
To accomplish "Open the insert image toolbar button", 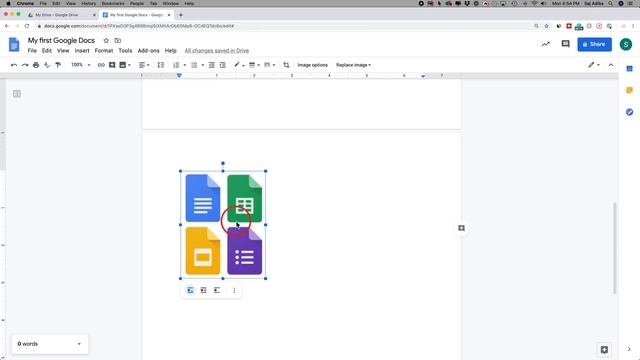I will [x=124, y=65].
